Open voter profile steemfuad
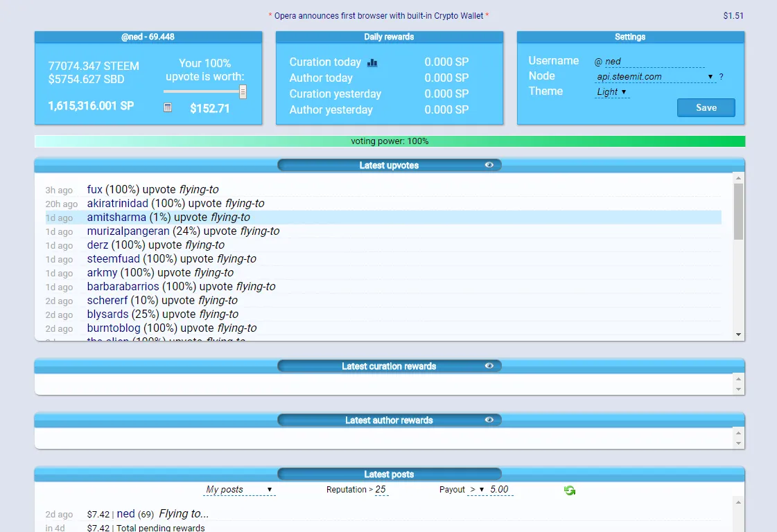Screen dimensions: 777x532 114,258
